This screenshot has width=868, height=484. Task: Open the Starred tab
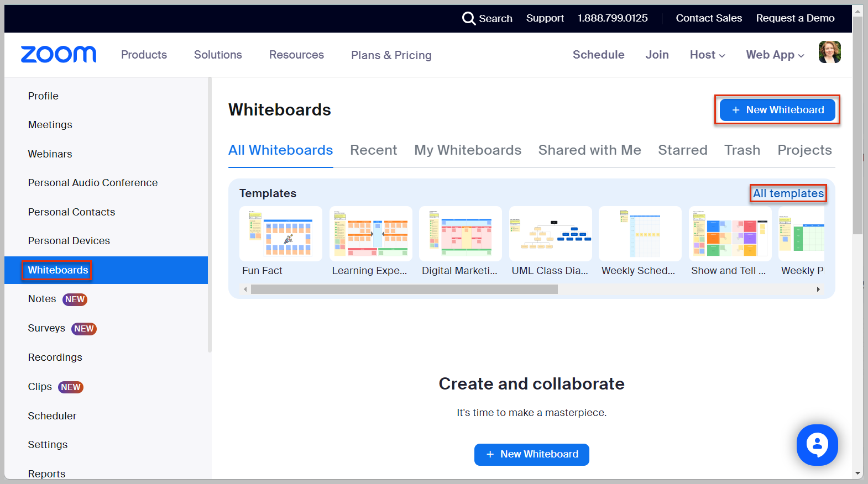pos(682,150)
